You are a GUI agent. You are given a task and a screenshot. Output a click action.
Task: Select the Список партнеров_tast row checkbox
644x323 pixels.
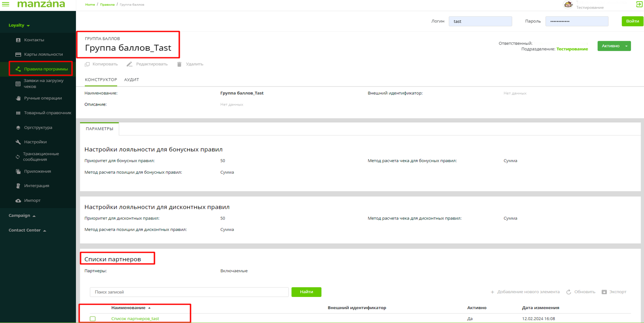(93, 319)
